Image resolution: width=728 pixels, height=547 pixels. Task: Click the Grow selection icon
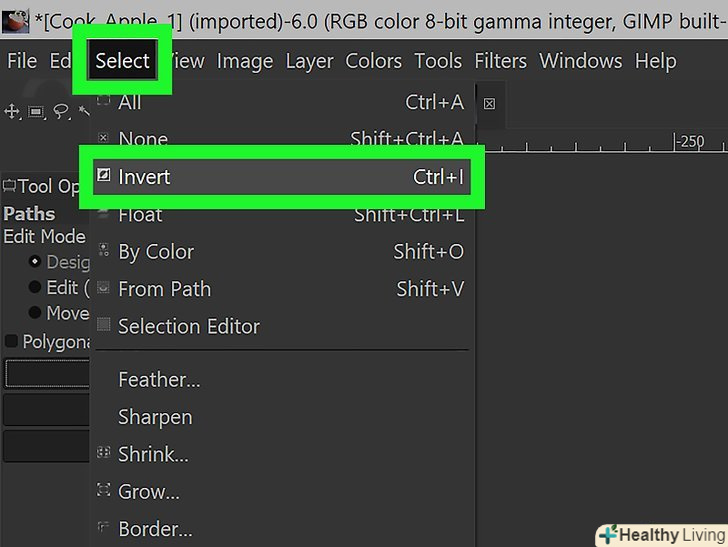pos(104,491)
